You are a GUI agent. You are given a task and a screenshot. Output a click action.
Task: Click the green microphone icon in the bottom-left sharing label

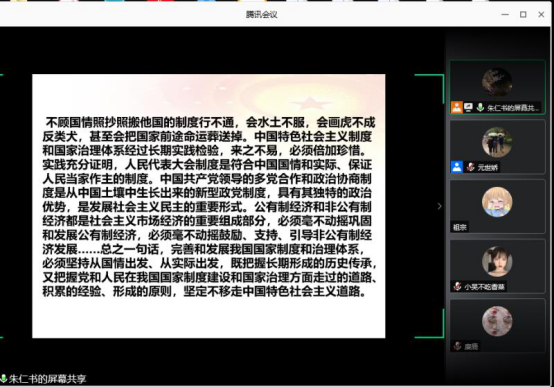(x=4, y=379)
